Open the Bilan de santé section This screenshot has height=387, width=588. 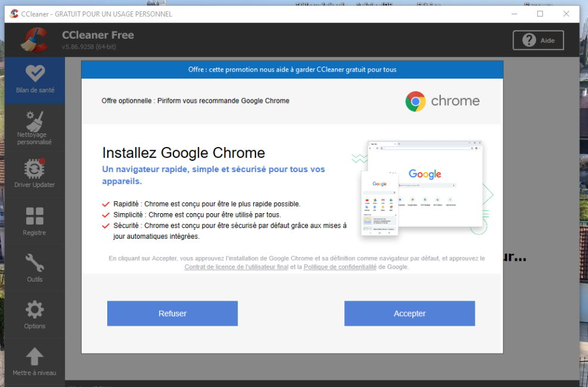click(x=35, y=80)
